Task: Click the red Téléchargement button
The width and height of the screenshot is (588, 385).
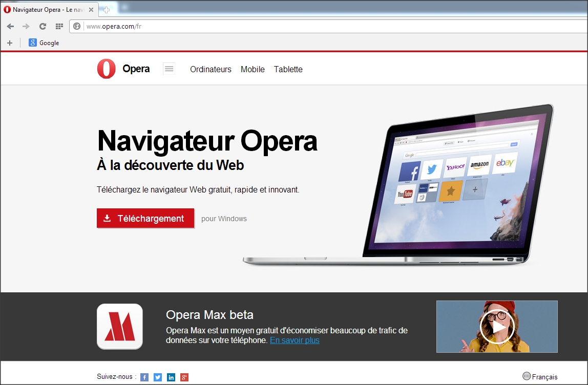Action: 145,218
